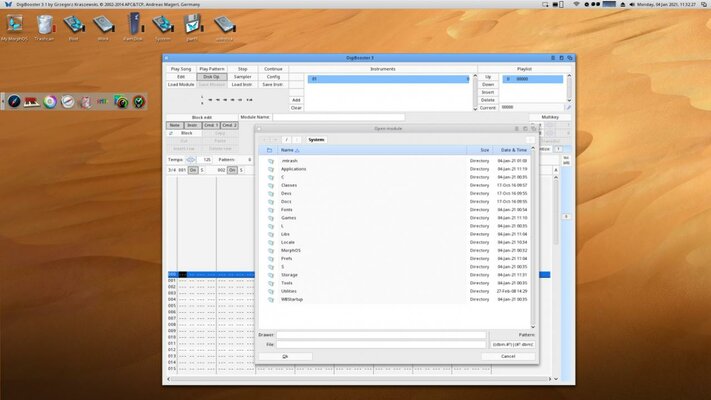
Task: Launch the camera gauge icon in the dock
Action: click(x=121, y=102)
